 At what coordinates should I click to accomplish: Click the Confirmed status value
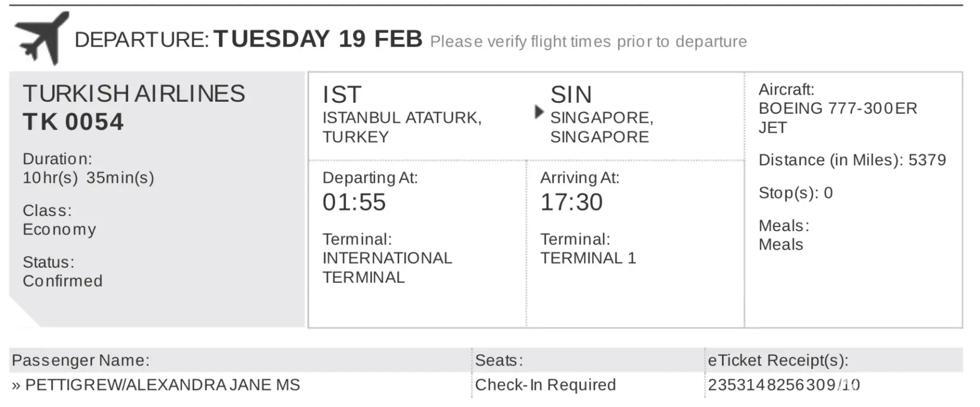[x=63, y=281]
